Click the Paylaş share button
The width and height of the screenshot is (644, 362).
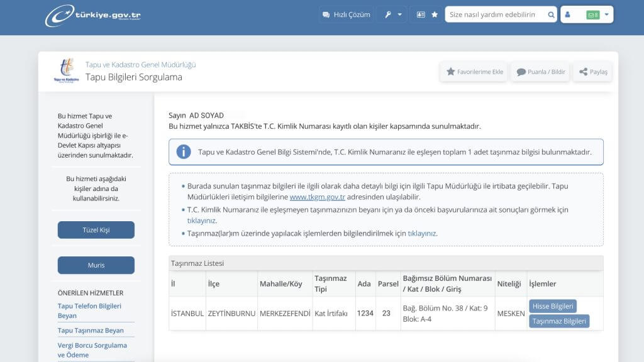pos(592,72)
